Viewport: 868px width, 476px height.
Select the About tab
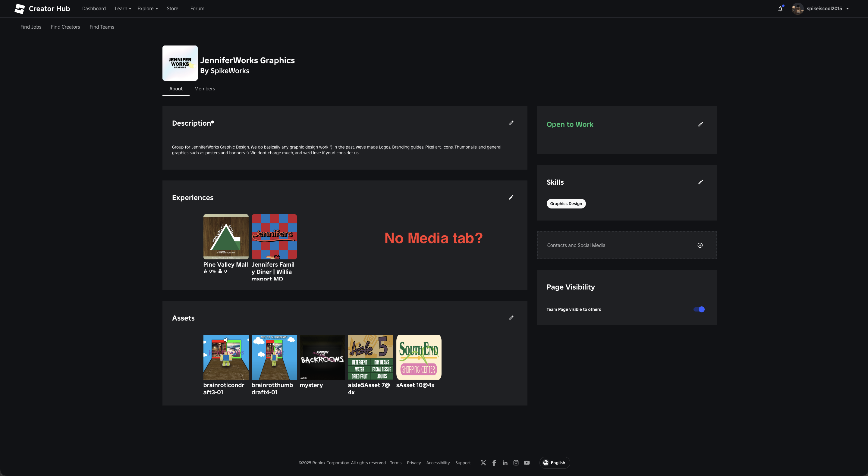tap(176, 89)
